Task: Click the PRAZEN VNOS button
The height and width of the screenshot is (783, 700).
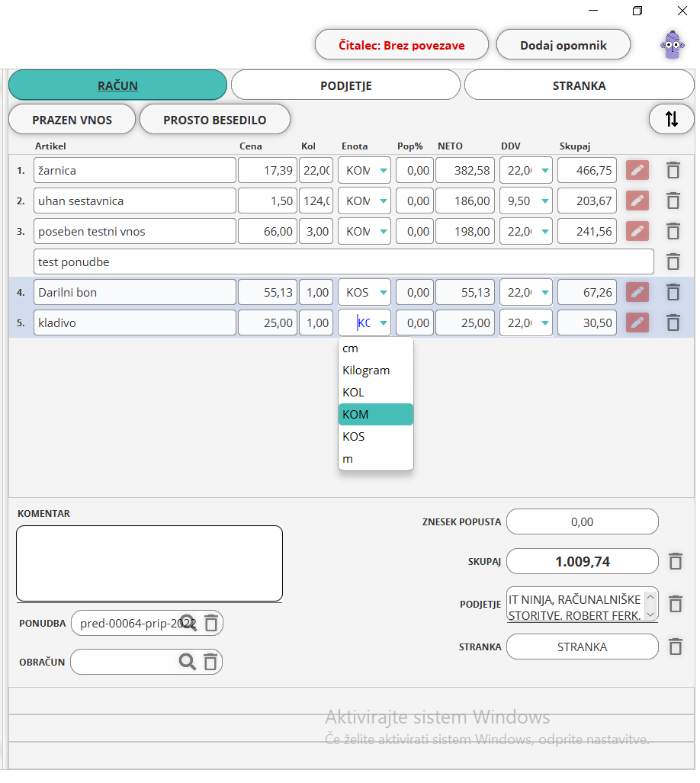Action: 72,120
